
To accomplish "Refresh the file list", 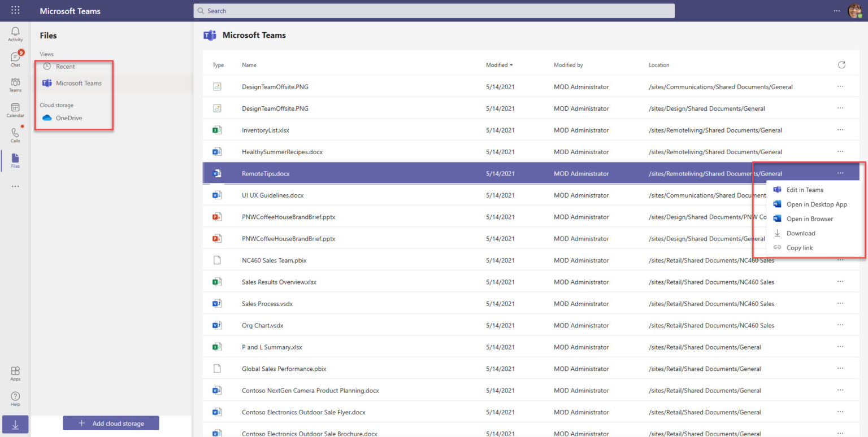I will [x=841, y=64].
